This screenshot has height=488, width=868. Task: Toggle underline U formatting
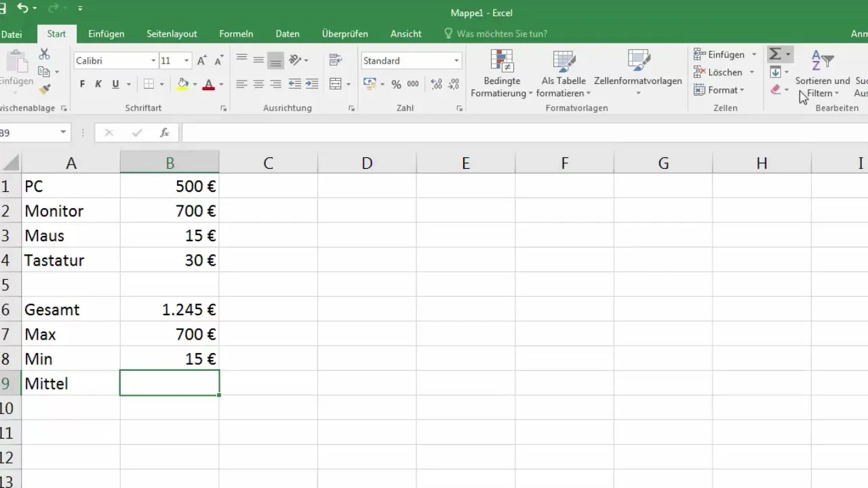pos(115,84)
